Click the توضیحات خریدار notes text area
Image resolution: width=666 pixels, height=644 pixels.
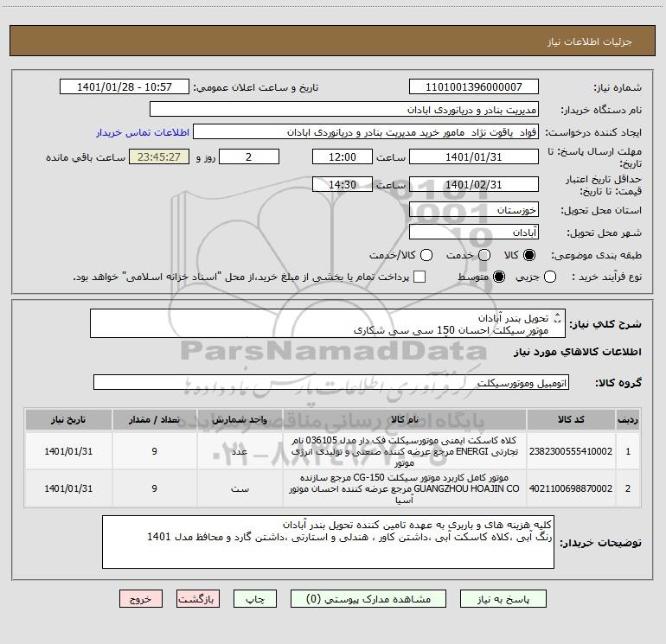coord(328,542)
